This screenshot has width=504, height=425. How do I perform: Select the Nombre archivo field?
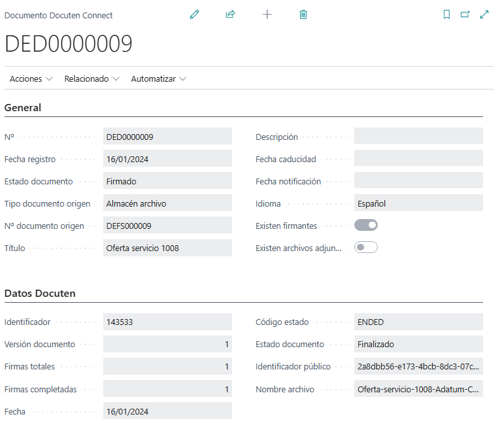pyautogui.click(x=418, y=389)
